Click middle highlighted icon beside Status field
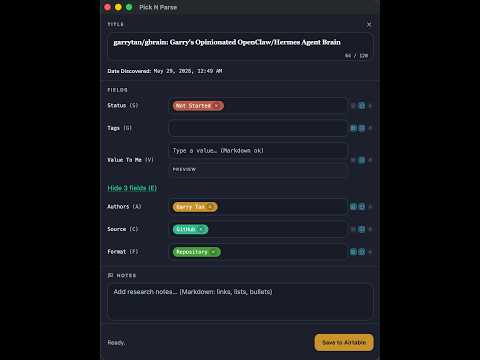The width and height of the screenshot is (480, 360). [x=361, y=106]
